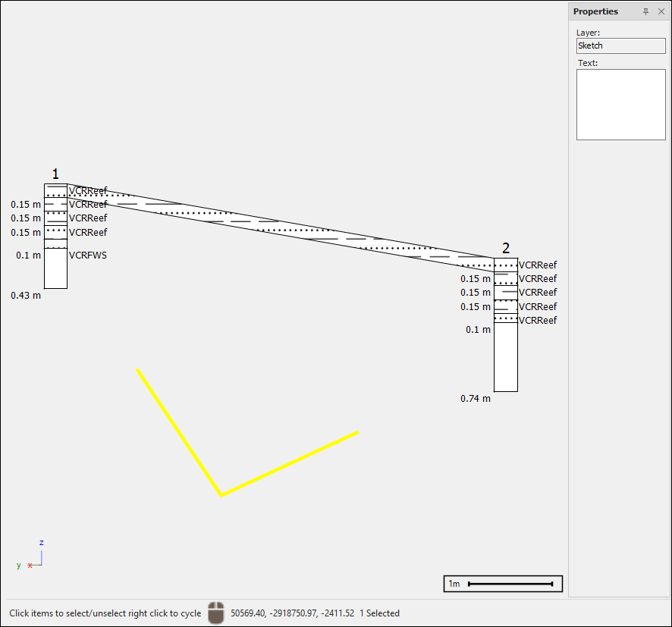This screenshot has height=627, width=672.
Task: Click the VCRFWS label on borehole 1
Action: pyautogui.click(x=88, y=256)
